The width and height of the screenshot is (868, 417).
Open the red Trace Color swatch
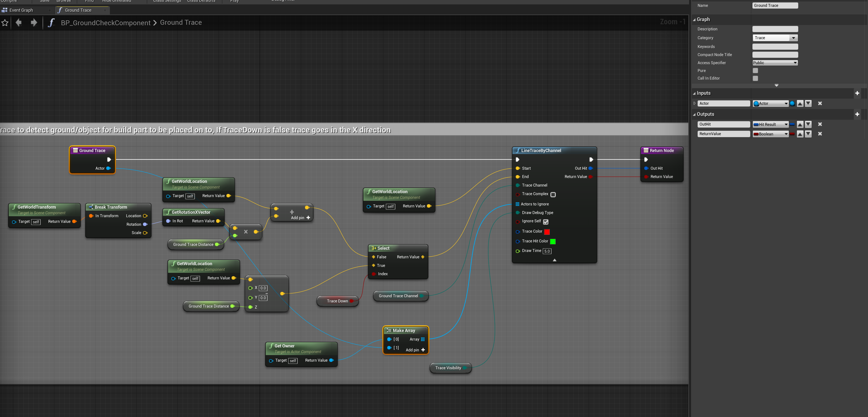tap(547, 232)
